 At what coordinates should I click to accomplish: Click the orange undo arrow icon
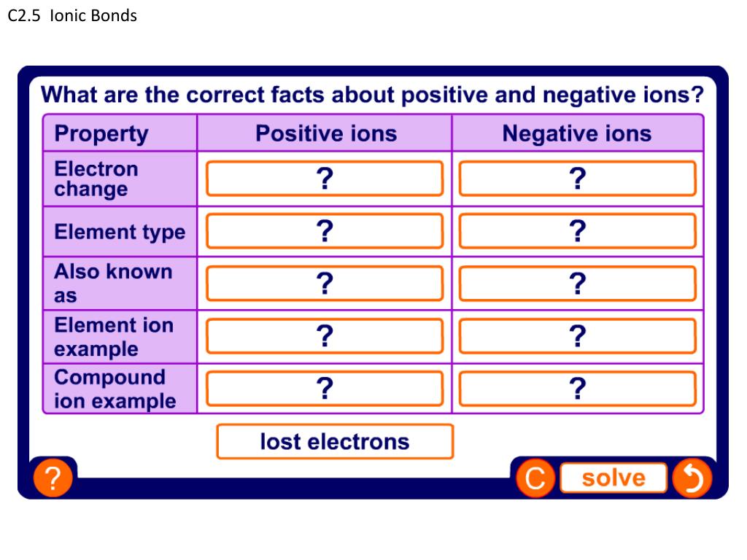[691, 478]
